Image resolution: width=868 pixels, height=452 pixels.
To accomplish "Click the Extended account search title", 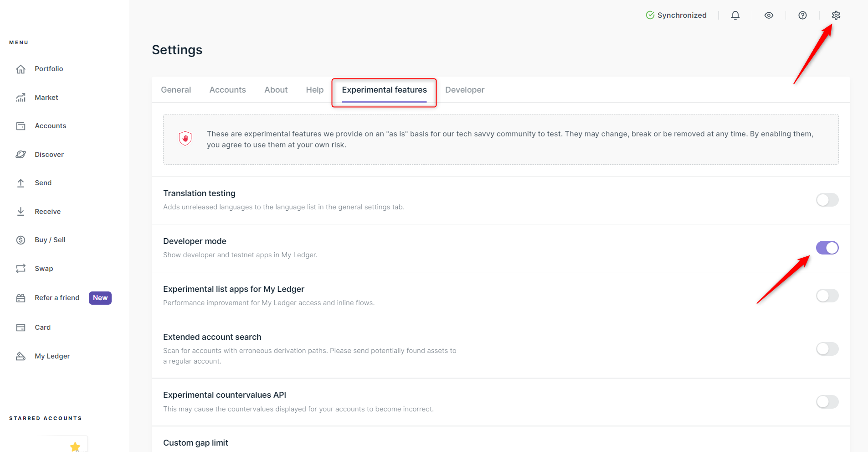I will (x=212, y=337).
